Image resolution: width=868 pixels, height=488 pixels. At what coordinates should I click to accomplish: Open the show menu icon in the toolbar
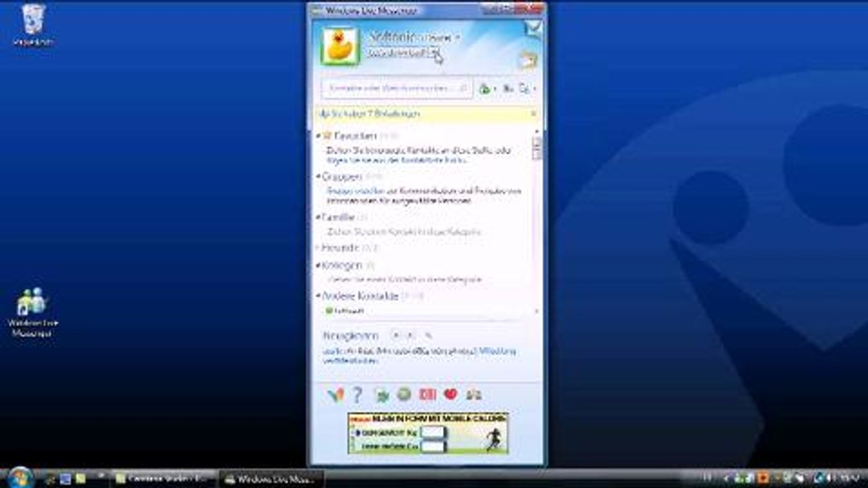point(524,89)
